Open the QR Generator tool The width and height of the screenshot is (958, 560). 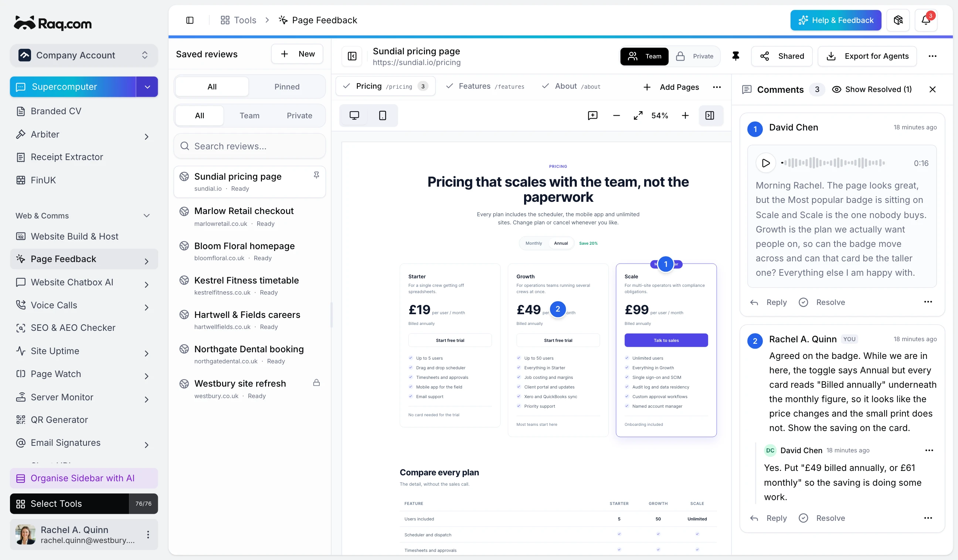click(84, 419)
